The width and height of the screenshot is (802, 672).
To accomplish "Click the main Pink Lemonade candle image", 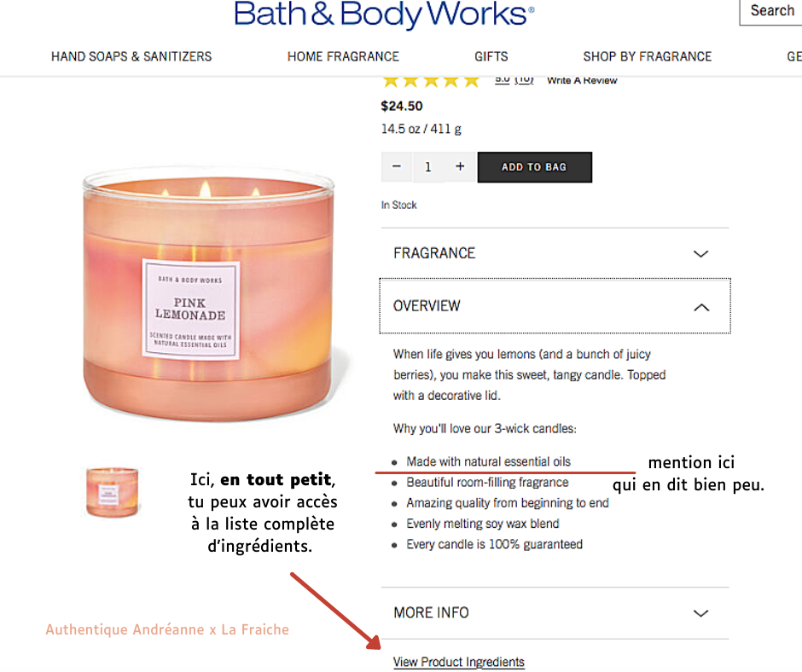I will tap(209, 298).
